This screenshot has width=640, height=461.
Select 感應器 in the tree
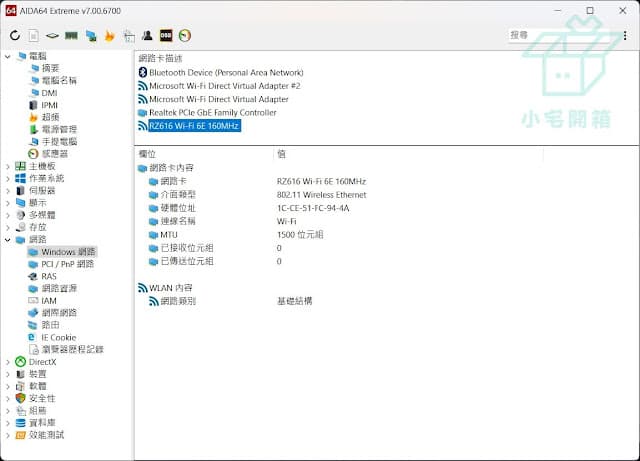(55, 154)
